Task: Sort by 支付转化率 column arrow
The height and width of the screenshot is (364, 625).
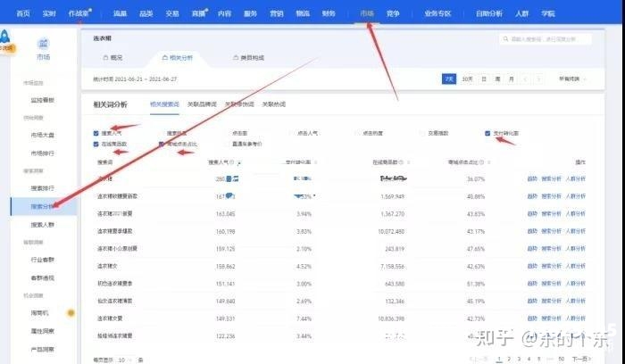Action: click(x=315, y=162)
